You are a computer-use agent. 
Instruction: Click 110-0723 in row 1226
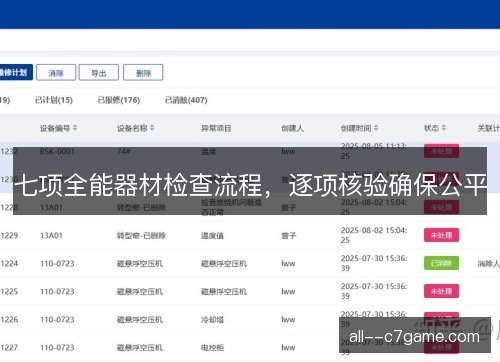pyautogui.click(x=57, y=320)
